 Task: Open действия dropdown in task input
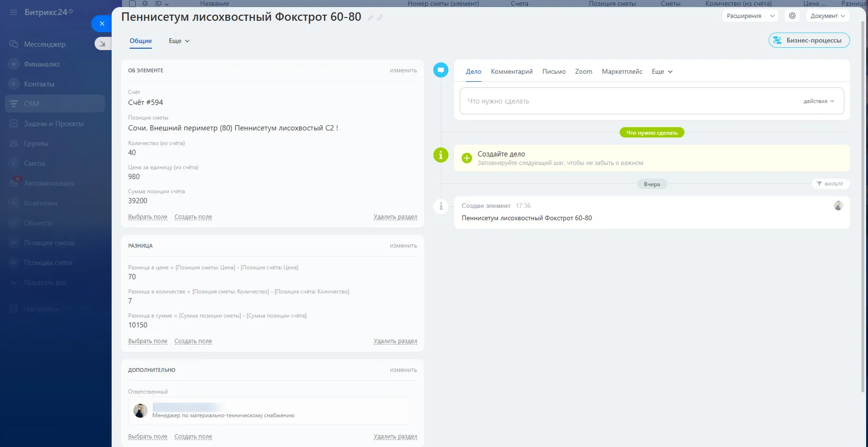tap(818, 101)
